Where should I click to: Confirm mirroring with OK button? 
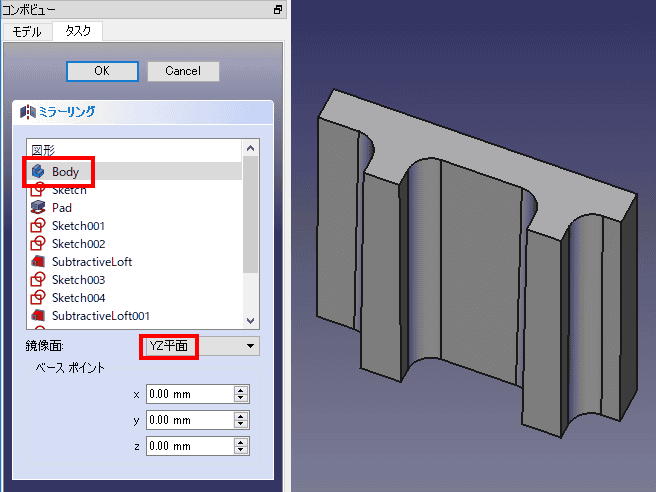coord(102,71)
